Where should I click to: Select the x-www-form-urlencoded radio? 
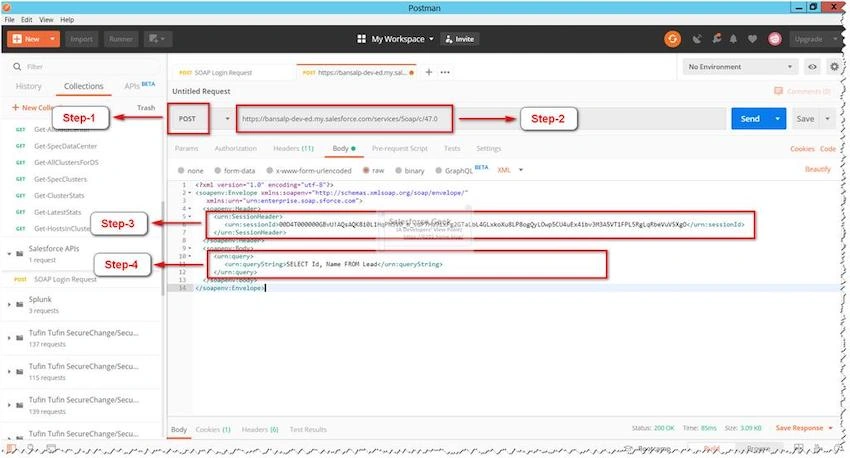click(269, 170)
